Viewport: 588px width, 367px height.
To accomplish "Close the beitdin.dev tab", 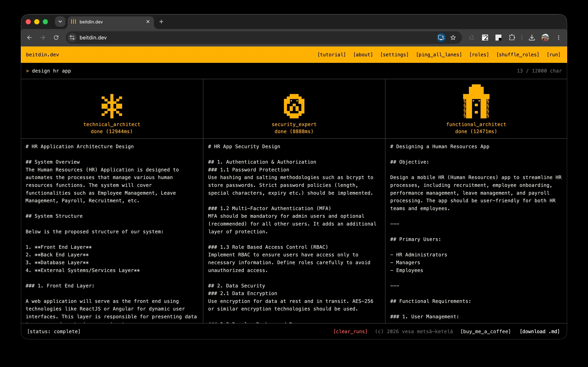I will click(x=148, y=22).
